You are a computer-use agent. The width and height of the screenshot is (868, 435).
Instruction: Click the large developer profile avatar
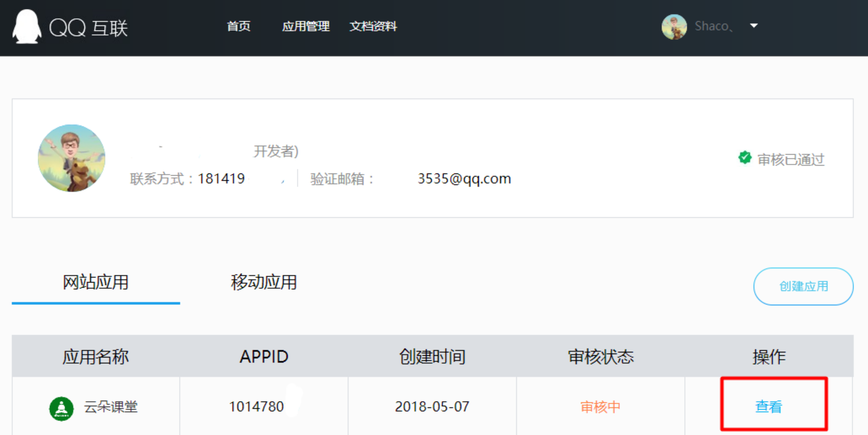[x=72, y=158]
